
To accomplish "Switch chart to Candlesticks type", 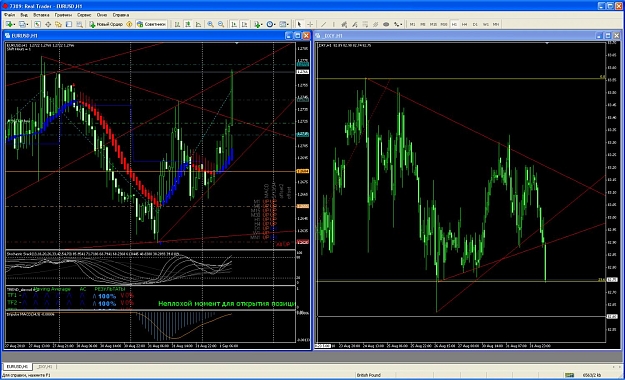I will [x=187, y=24].
